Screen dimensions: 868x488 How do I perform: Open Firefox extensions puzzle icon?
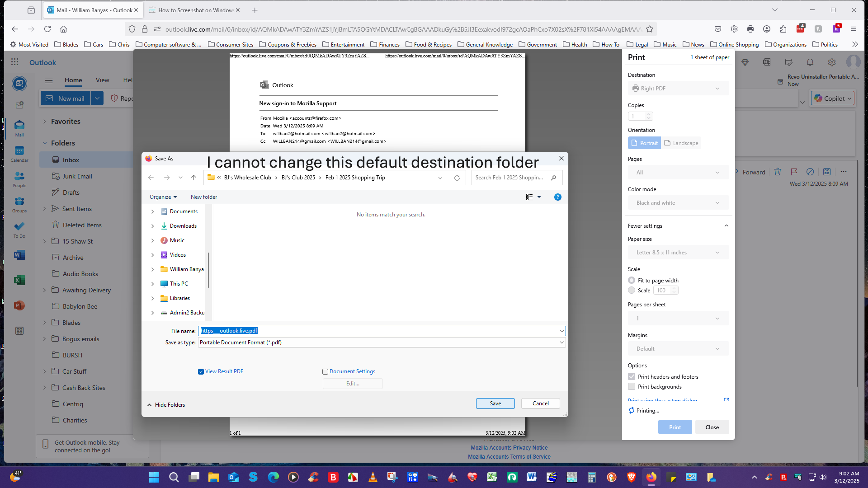pyautogui.click(x=783, y=29)
